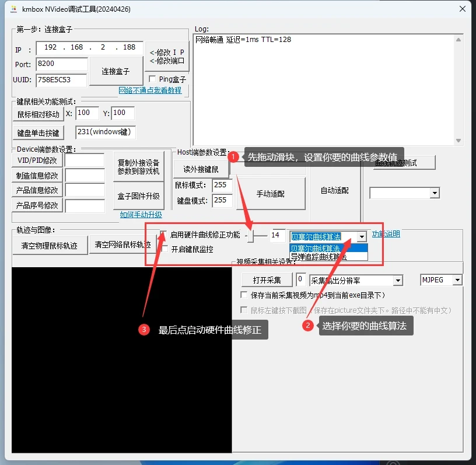
Task: Select 导弹追踪曲线算法 in dropdown list
Action: (x=328, y=257)
